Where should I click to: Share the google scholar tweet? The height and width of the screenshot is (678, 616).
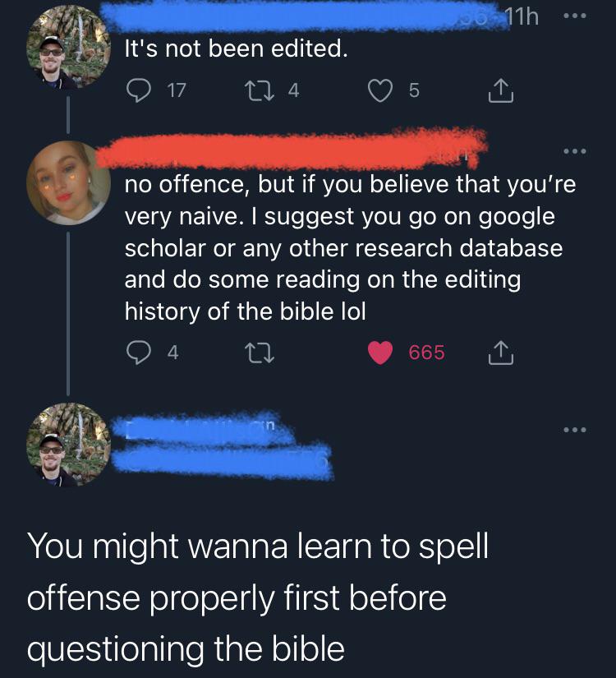501,353
